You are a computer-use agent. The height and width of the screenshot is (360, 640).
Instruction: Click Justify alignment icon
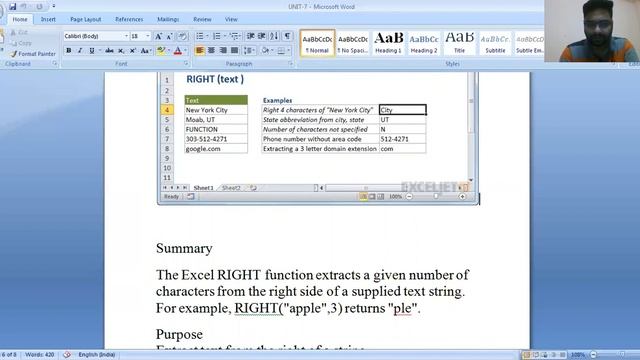point(234,51)
